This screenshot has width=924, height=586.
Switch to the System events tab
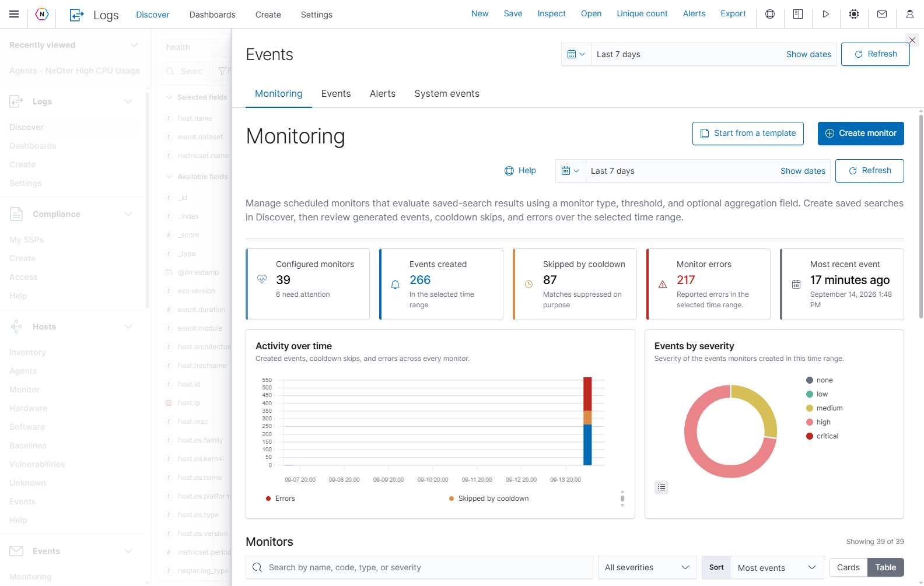pyautogui.click(x=447, y=94)
